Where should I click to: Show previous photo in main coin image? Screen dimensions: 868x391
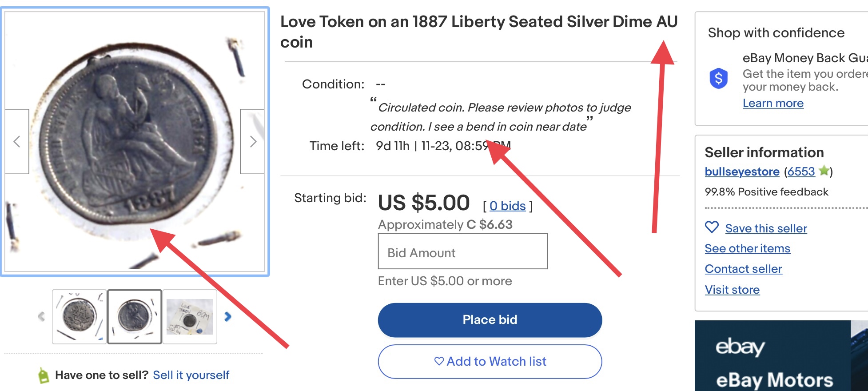[17, 141]
